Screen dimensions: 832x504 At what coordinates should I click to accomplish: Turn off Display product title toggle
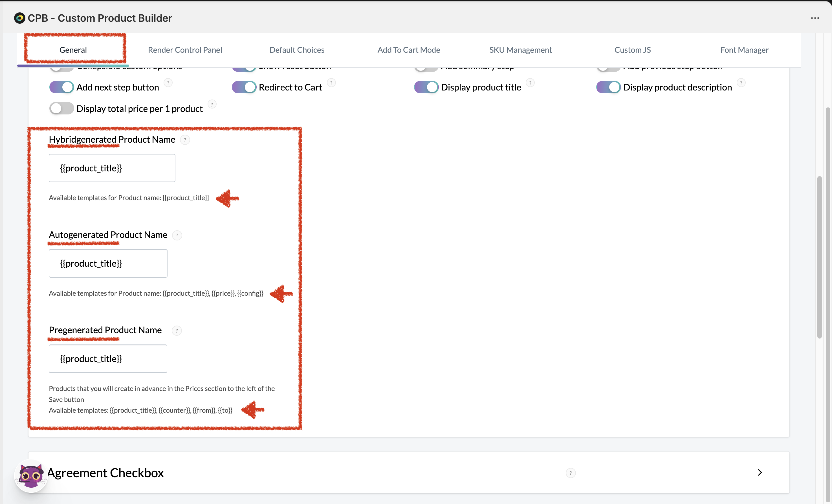click(426, 87)
